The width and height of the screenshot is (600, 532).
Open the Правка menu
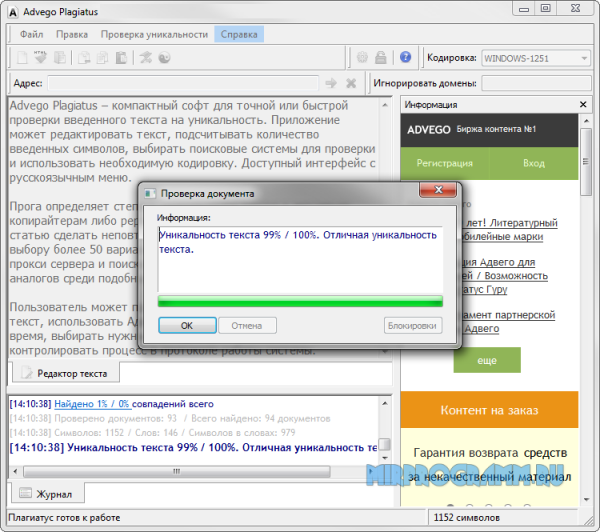[72, 34]
